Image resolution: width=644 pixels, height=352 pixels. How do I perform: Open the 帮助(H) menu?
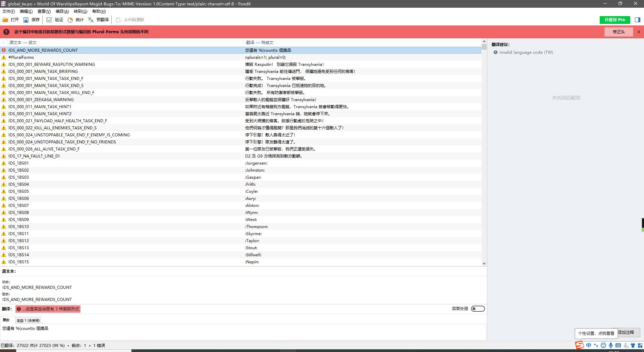[99, 11]
